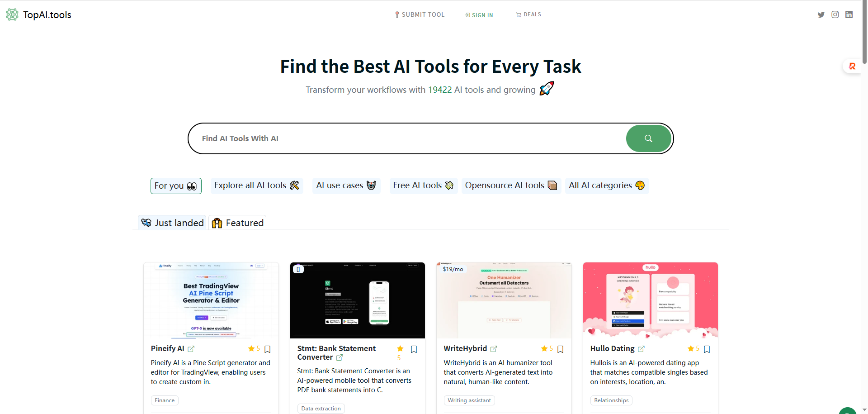Screen dimensions: 868x414
Task: Click the TopAI.tools site name
Action: (47, 14)
